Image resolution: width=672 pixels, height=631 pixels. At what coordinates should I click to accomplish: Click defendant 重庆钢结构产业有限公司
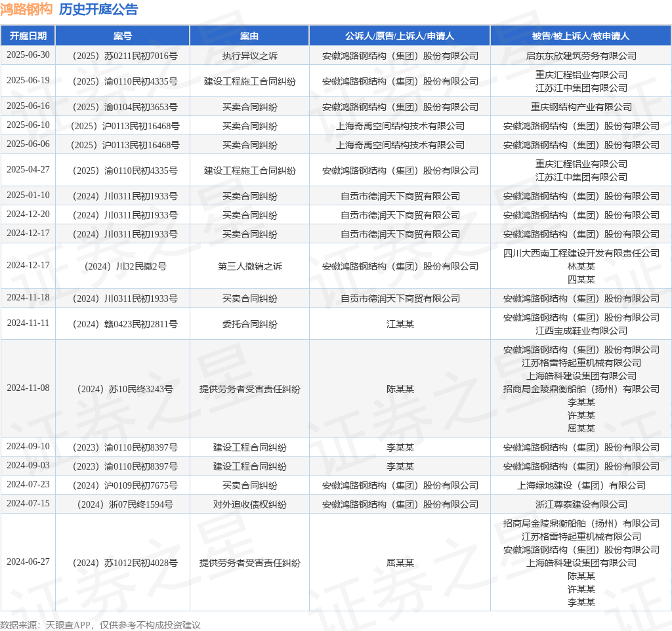coord(581,107)
